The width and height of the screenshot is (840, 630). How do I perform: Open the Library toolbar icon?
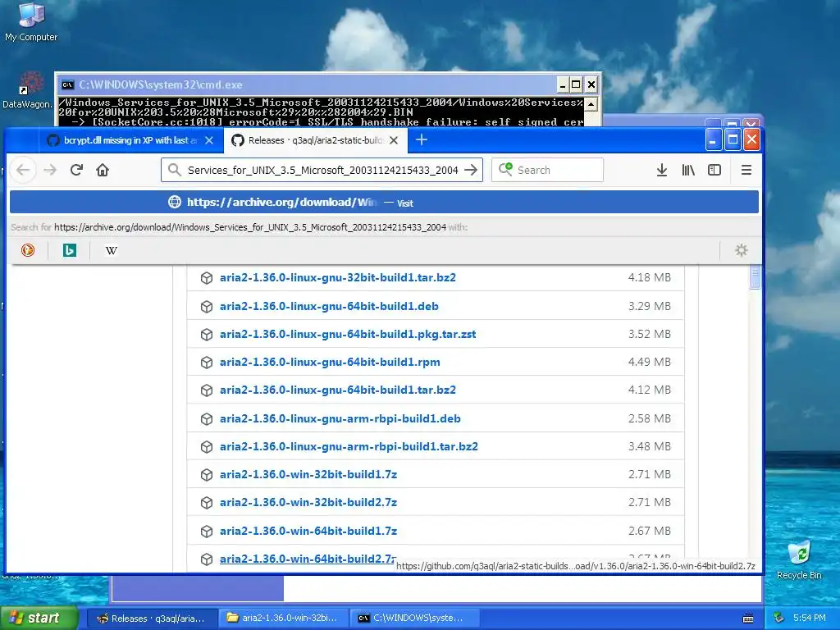pos(688,171)
